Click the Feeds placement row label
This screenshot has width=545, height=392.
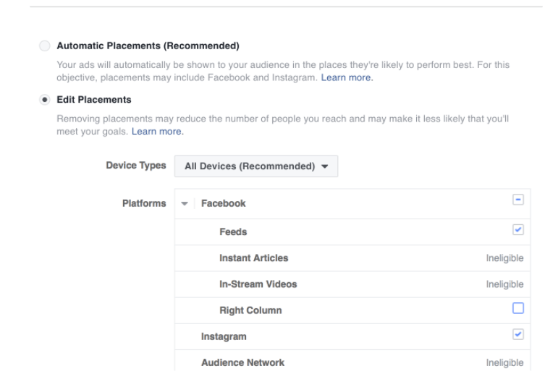[x=233, y=232]
